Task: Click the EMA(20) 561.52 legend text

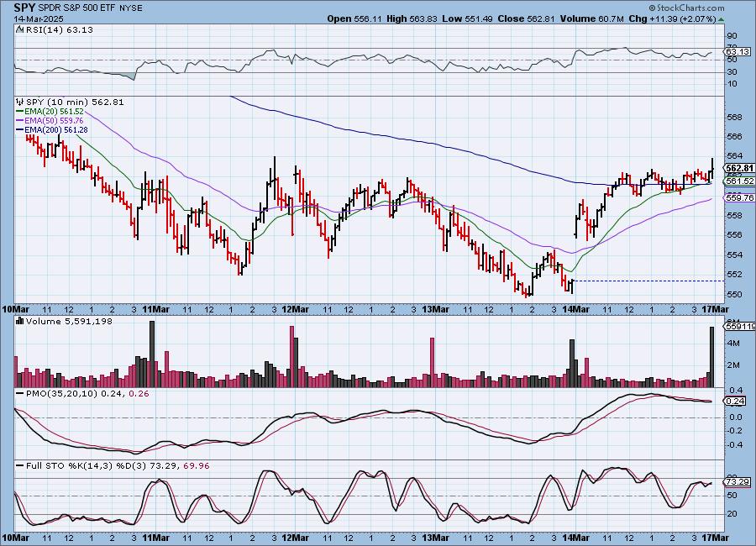Action: coord(54,112)
